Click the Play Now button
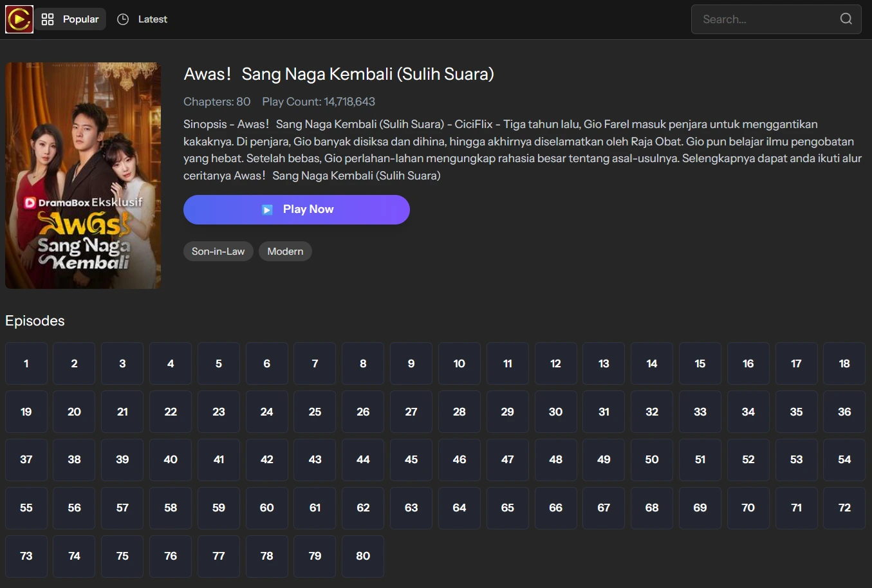Viewport: 872px width, 588px height. (x=296, y=209)
